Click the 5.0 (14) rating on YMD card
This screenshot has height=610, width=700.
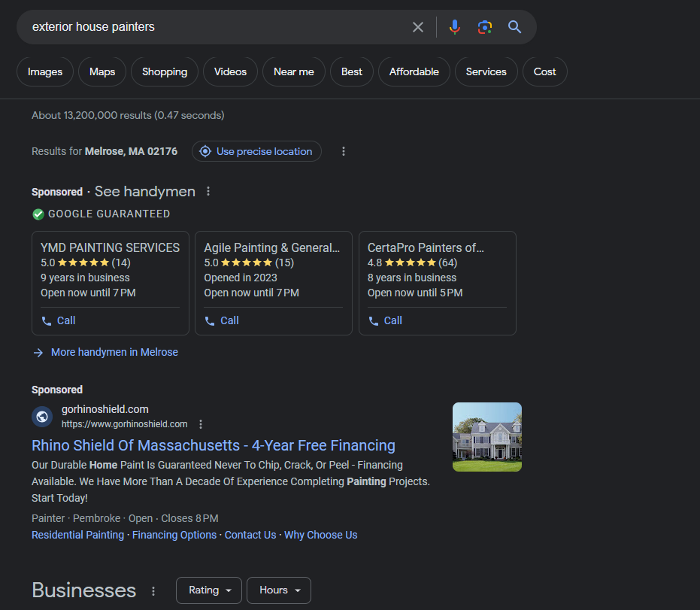point(85,263)
